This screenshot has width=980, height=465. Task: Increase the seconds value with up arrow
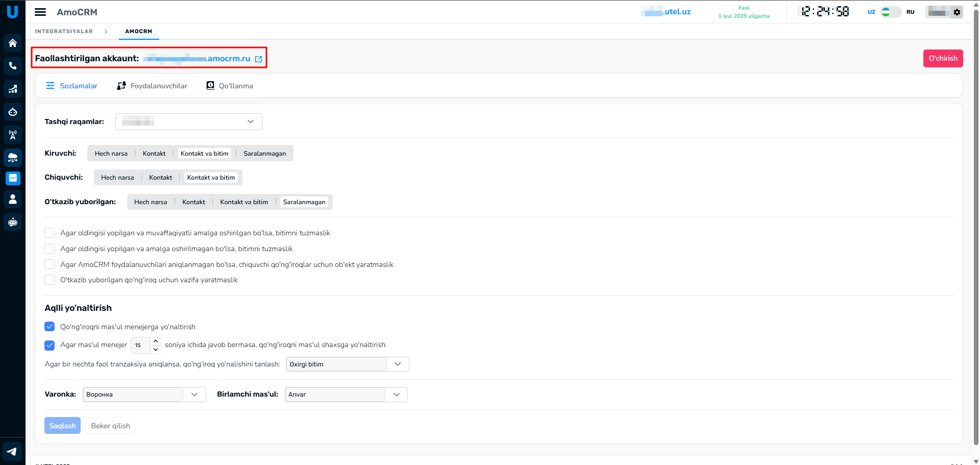click(x=156, y=341)
